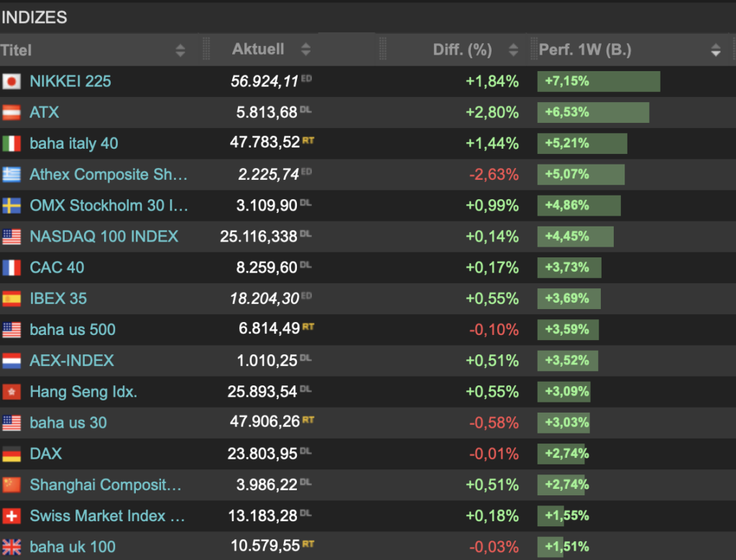Click the Japan flag icon beside NIKKEI 225

pos(11,81)
